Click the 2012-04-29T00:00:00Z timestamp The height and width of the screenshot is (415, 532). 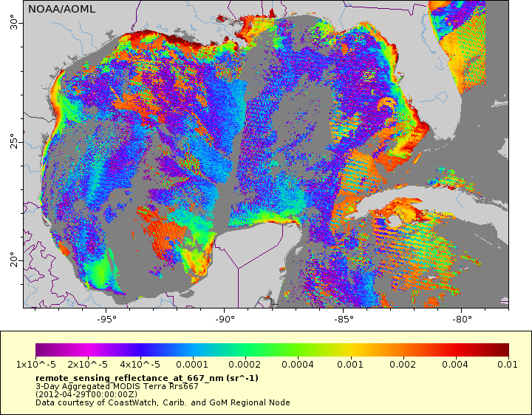click(x=86, y=394)
